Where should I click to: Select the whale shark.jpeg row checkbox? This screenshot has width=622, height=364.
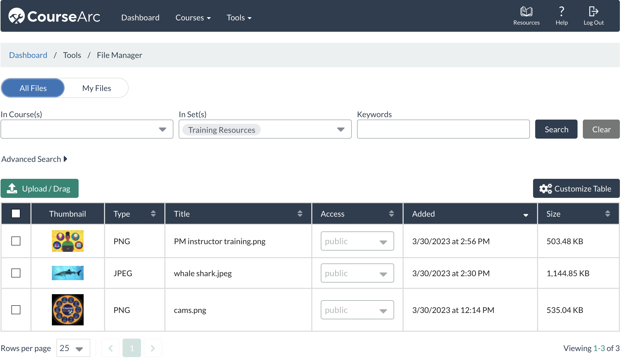click(16, 273)
